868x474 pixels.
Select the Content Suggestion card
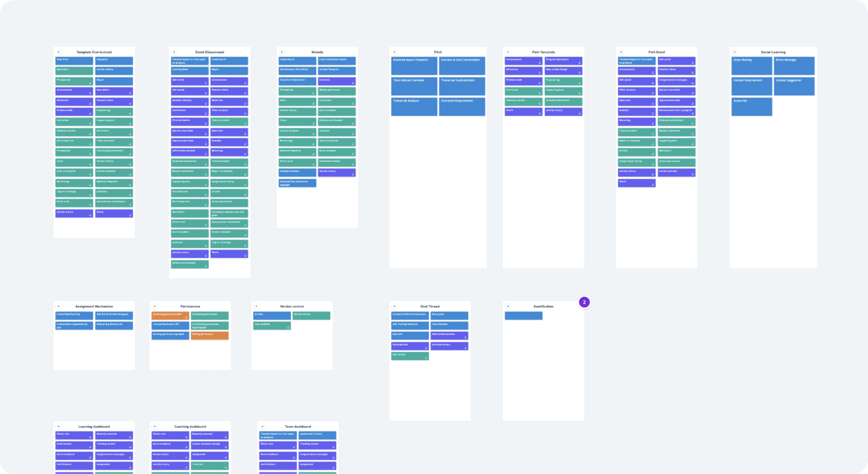pyautogui.click(x=794, y=86)
